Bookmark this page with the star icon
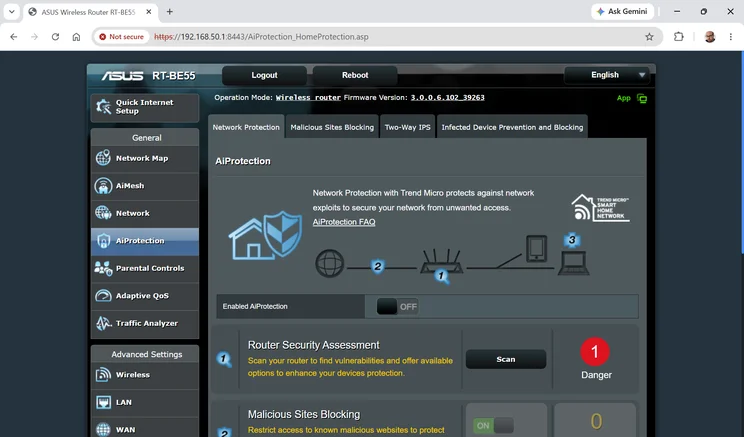 [649, 37]
